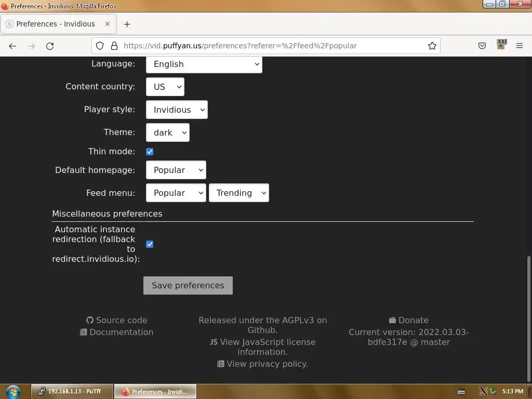Go back using the browser back arrow
The image size is (532, 399).
point(12,46)
